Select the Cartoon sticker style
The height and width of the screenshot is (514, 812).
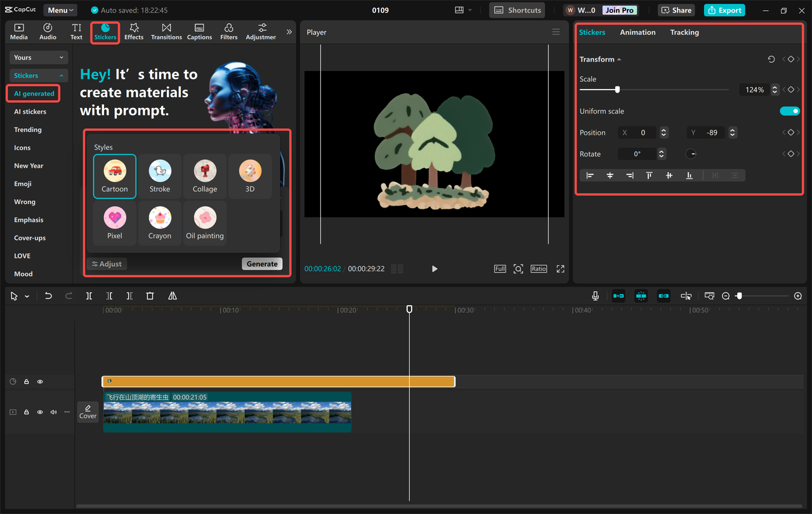click(x=114, y=176)
